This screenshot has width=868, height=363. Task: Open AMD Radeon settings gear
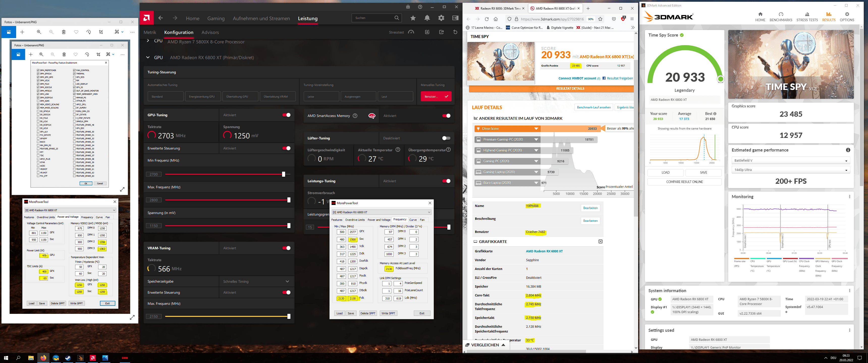point(441,18)
